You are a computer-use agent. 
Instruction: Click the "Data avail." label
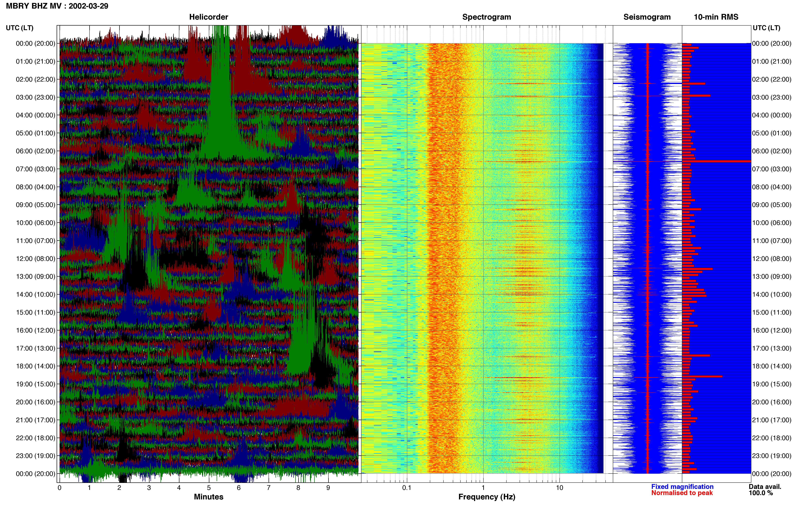pyautogui.click(x=765, y=486)
